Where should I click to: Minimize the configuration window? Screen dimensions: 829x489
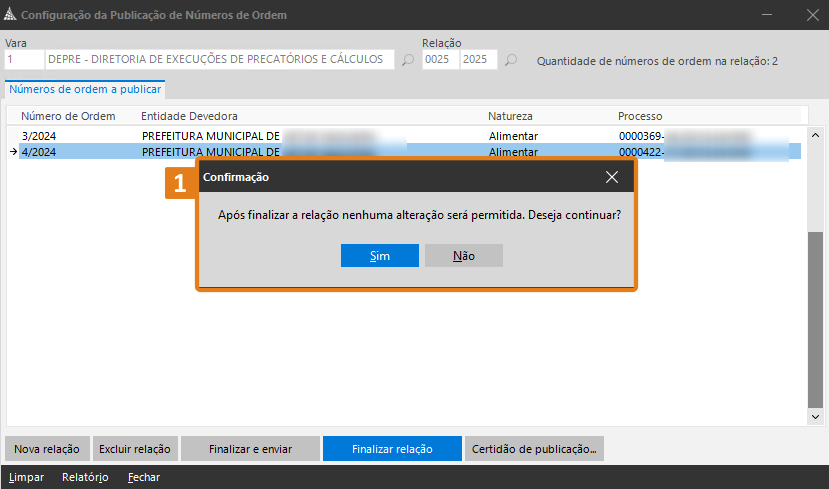pos(767,16)
